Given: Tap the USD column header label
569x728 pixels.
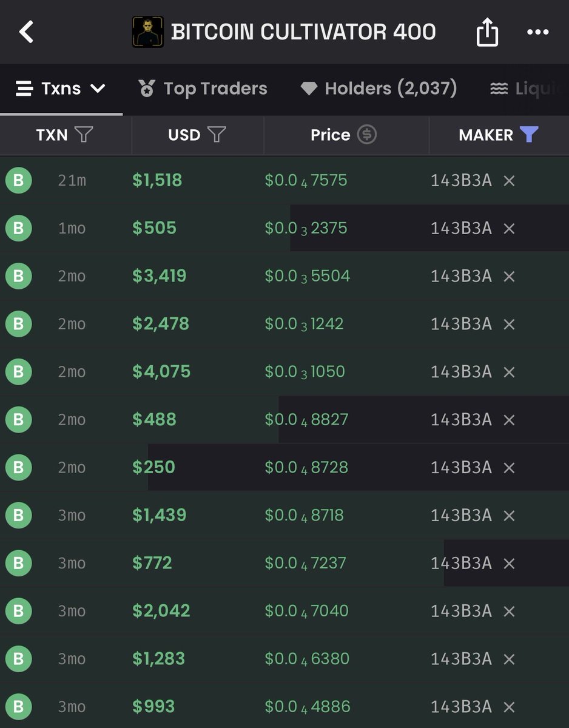Looking at the screenshot, I should coord(184,135).
